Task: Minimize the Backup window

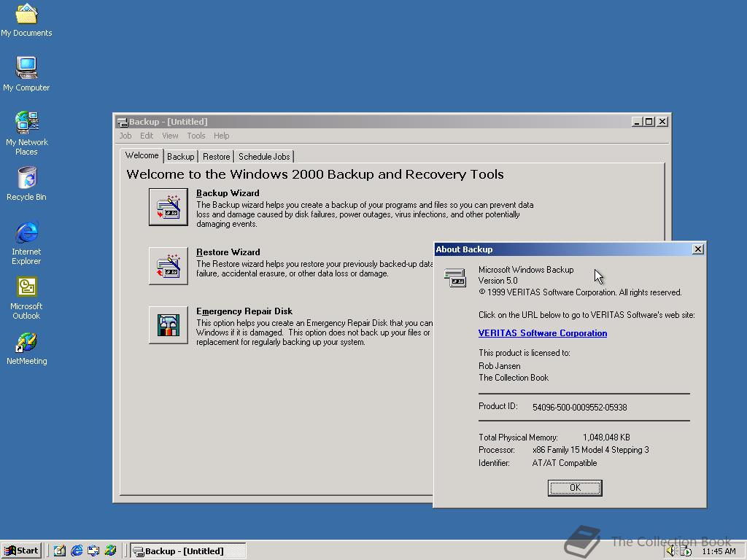Action: [x=637, y=122]
